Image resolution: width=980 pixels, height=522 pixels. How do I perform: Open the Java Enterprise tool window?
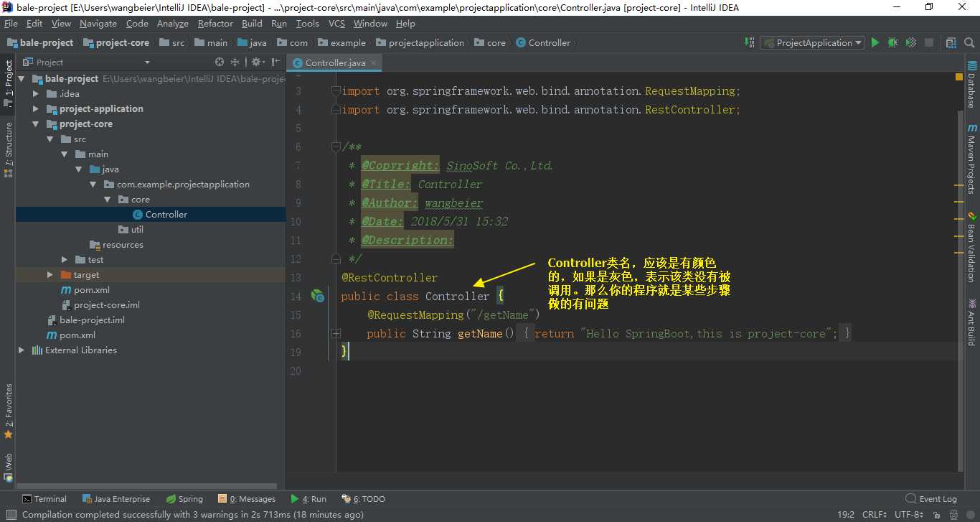(x=116, y=499)
